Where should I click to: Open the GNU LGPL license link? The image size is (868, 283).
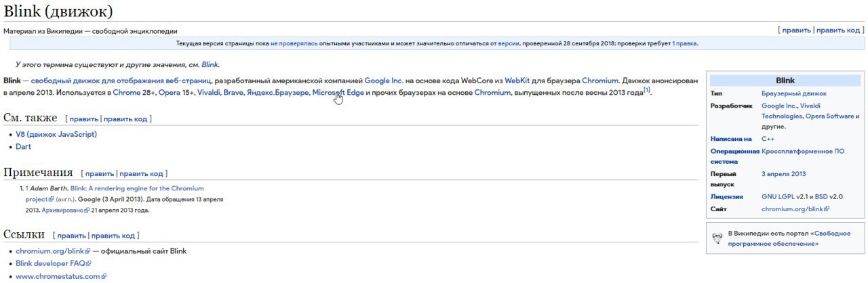tap(778, 197)
